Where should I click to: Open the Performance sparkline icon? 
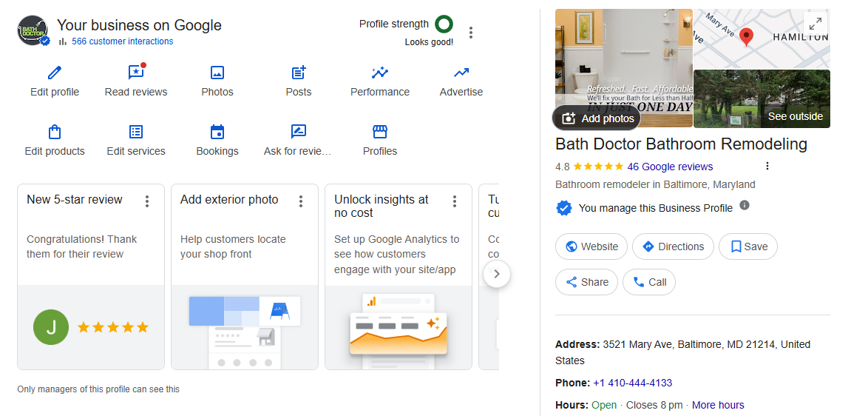click(x=380, y=73)
